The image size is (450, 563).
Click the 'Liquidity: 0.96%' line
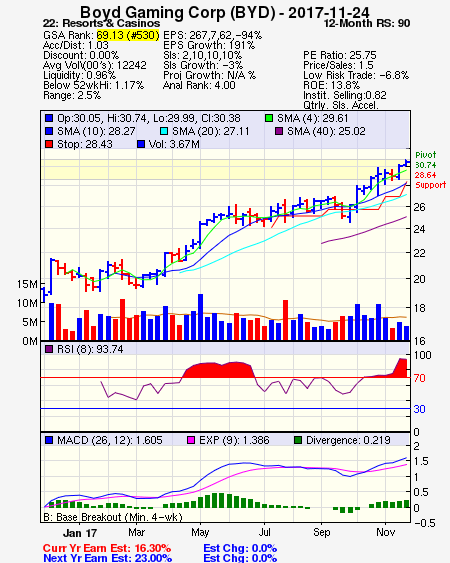[x=79, y=75]
